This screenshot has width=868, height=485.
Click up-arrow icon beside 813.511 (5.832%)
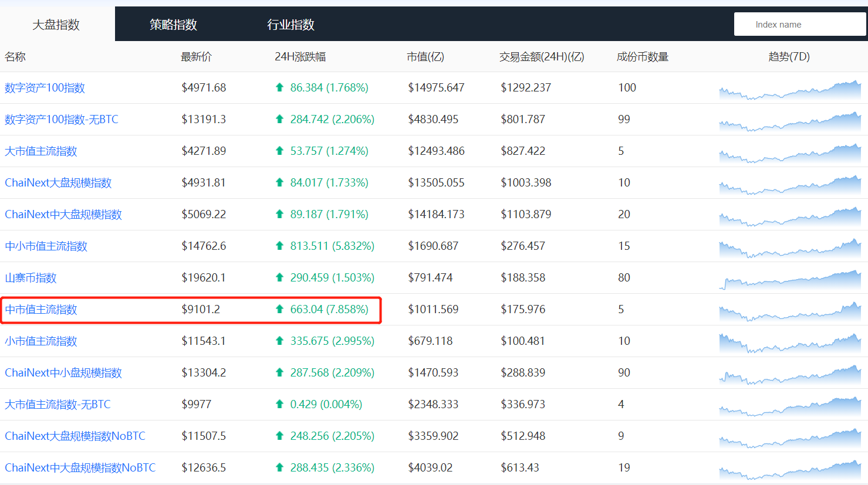[279, 246]
